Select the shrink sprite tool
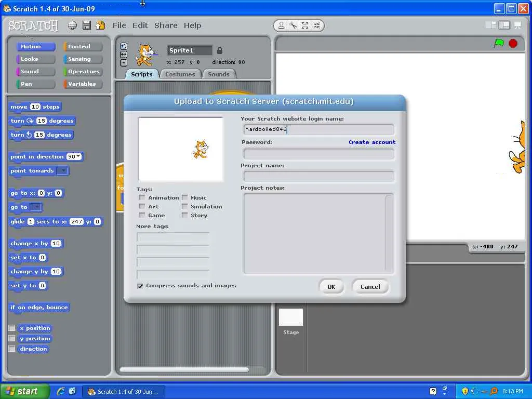 (317, 25)
